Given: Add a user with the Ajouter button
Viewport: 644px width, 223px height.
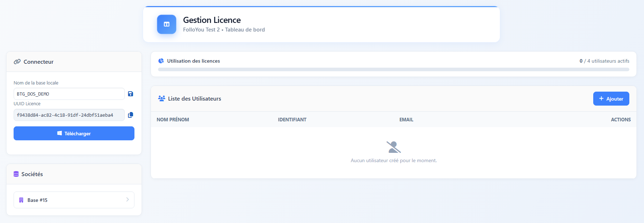Looking at the screenshot, I should pos(611,99).
